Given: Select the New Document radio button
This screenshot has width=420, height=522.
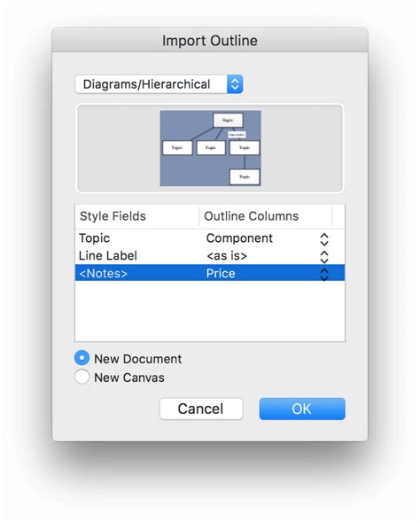Looking at the screenshot, I should tap(82, 358).
